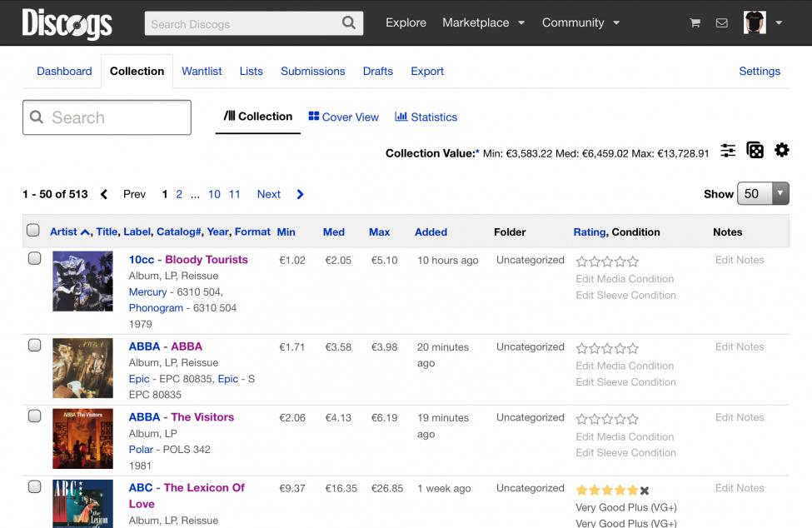
Task: Open the ABBA self-titled album cover thumbnail
Action: click(x=82, y=368)
